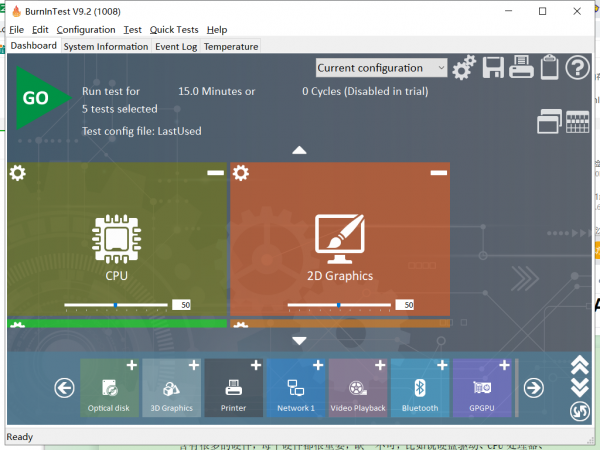Click the print results printer icon
The width and height of the screenshot is (600, 450).
(521, 67)
